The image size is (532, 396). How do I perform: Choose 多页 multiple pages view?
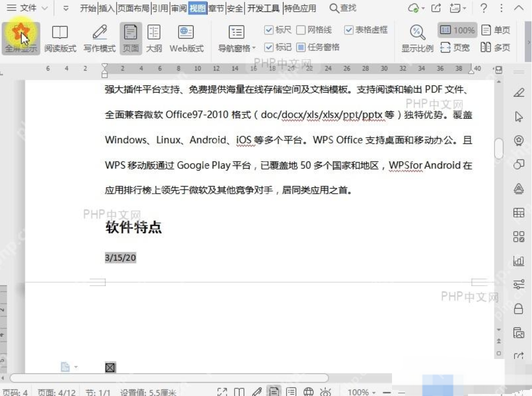(x=495, y=47)
